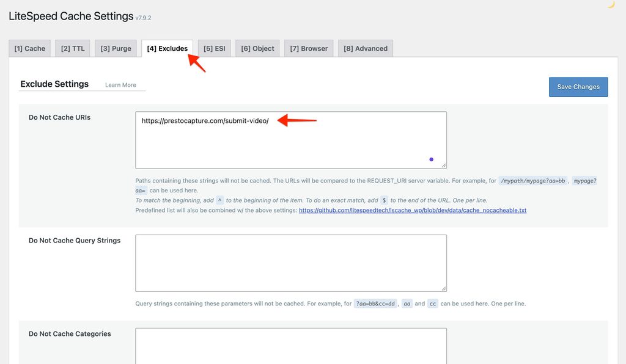Image resolution: width=626 pixels, height=364 pixels.
Task: Click the ?aa=bb&cc=dd code example
Action: [x=375, y=304]
